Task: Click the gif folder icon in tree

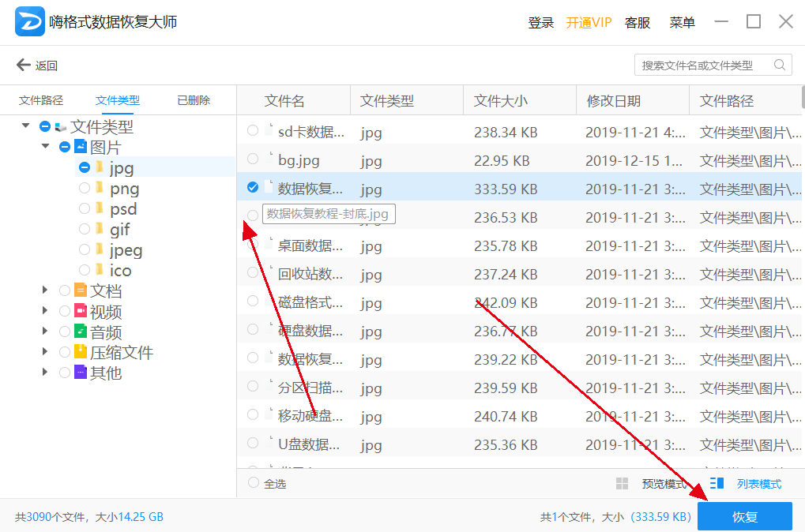Action: tap(100, 228)
